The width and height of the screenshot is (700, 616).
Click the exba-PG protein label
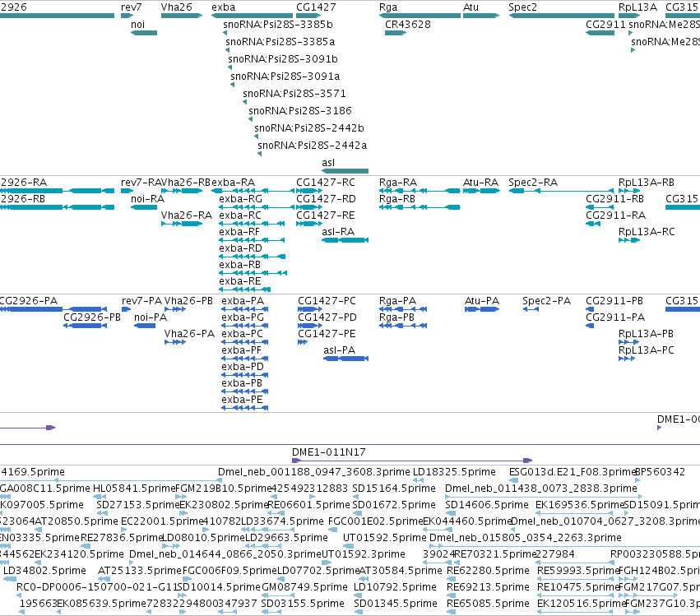point(243,317)
